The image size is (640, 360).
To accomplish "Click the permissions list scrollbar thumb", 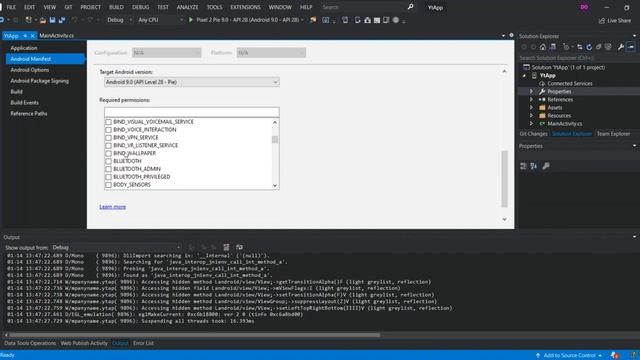I will [275, 140].
